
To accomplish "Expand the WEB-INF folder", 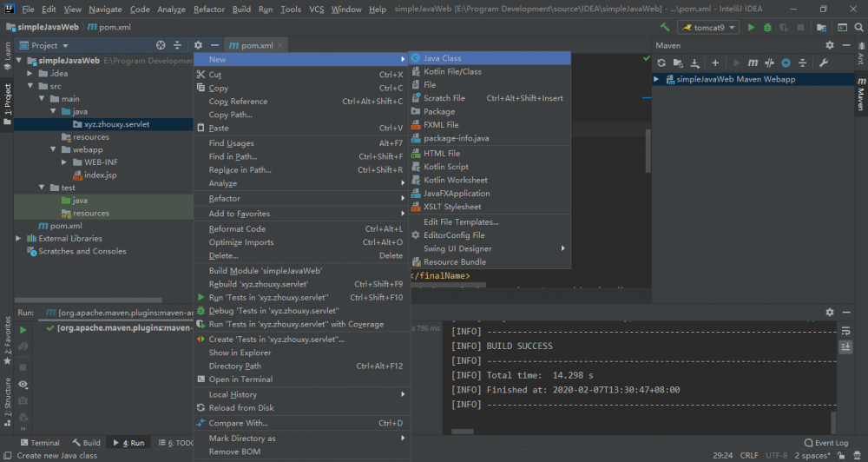I will [64, 162].
